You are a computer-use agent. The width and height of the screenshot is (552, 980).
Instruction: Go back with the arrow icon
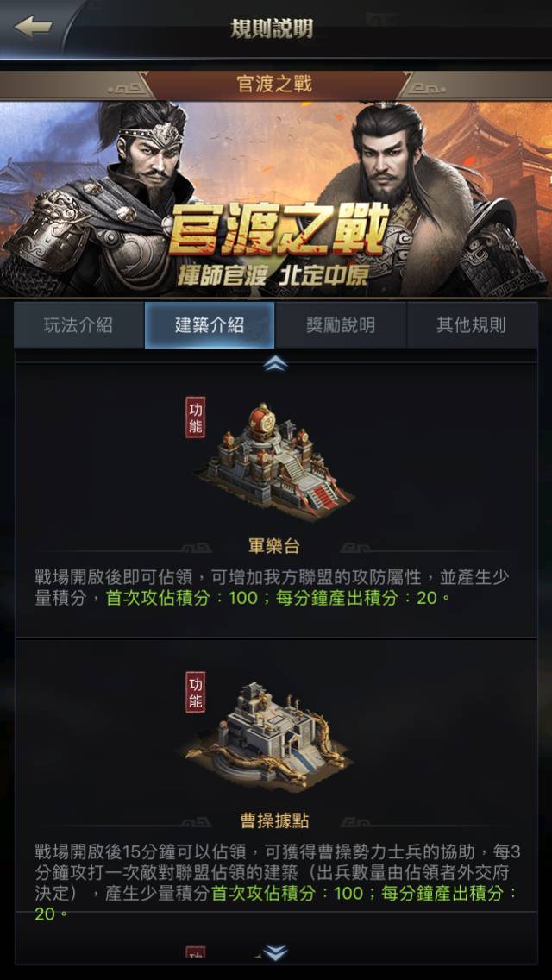33,27
